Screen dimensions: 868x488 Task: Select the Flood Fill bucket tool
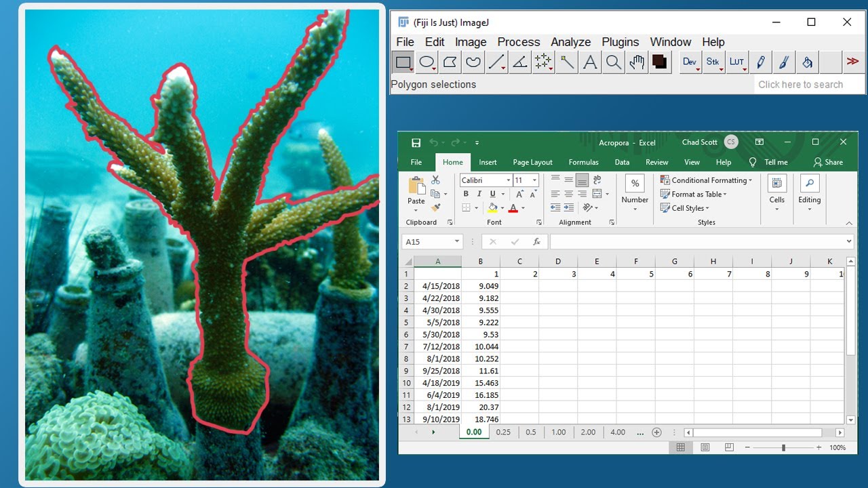pyautogui.click(x=807, y=62)
